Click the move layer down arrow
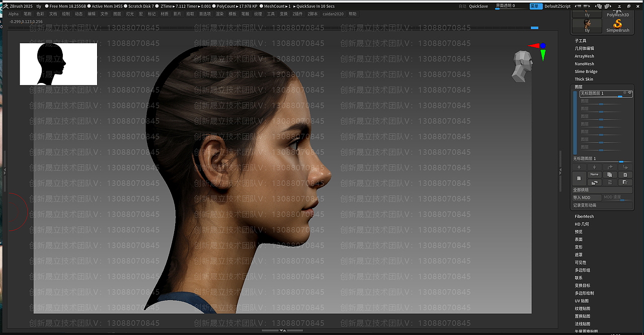 [594, 168]
